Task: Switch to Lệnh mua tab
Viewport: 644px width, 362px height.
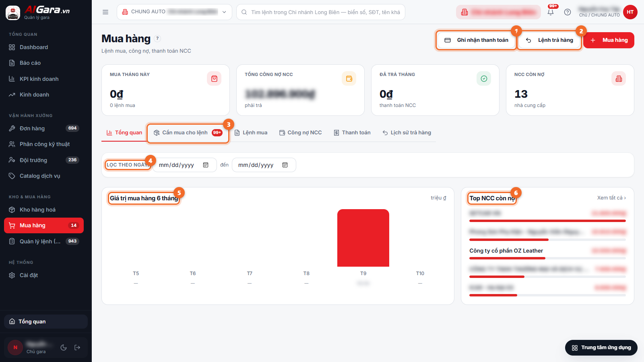Action: point(251,133)
